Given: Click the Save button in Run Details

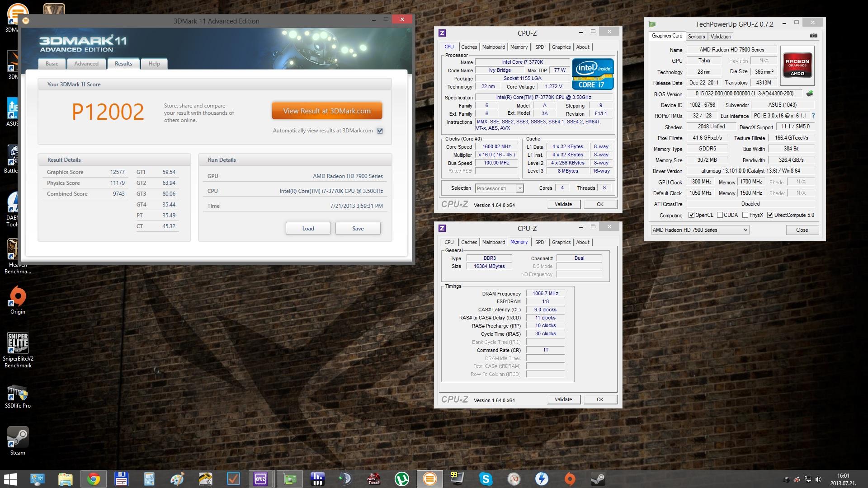Looking at the screenshot, I should (358, 228).
